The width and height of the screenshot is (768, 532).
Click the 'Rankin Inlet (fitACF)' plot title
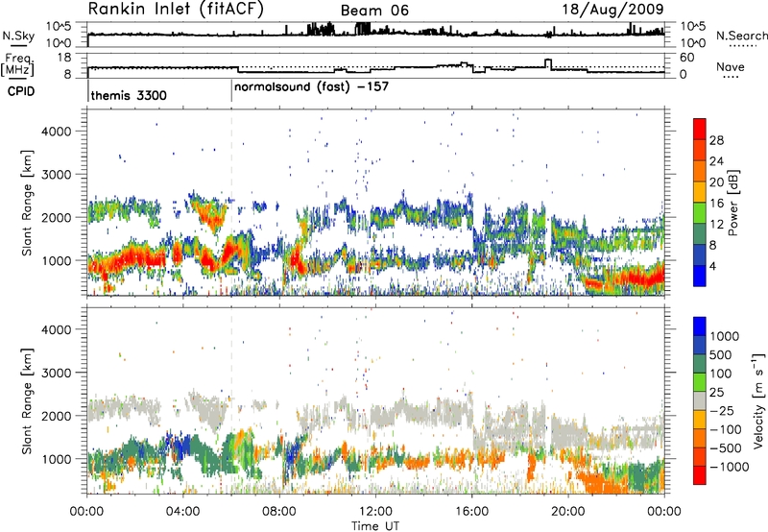click(176, 9)
